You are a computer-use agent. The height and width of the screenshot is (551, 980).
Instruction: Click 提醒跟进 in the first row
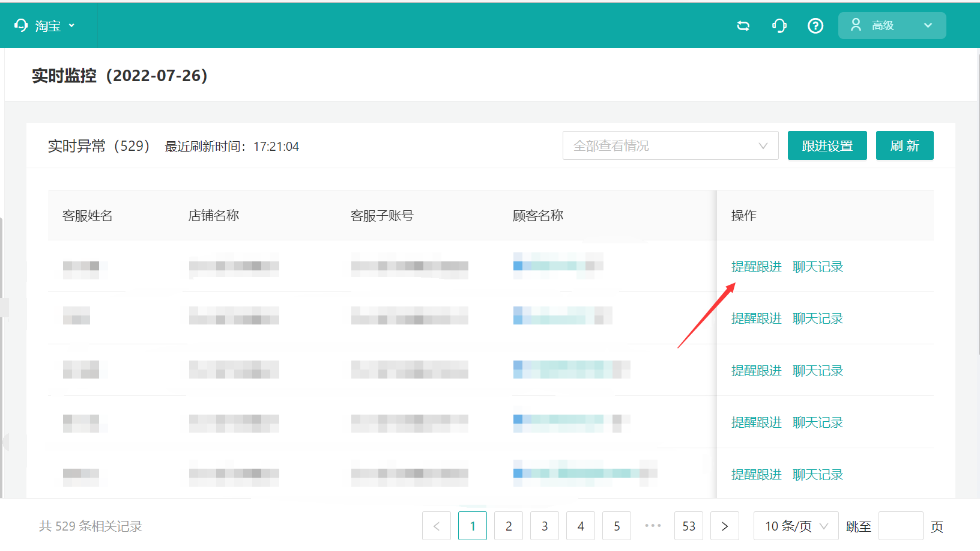point(757,267)
